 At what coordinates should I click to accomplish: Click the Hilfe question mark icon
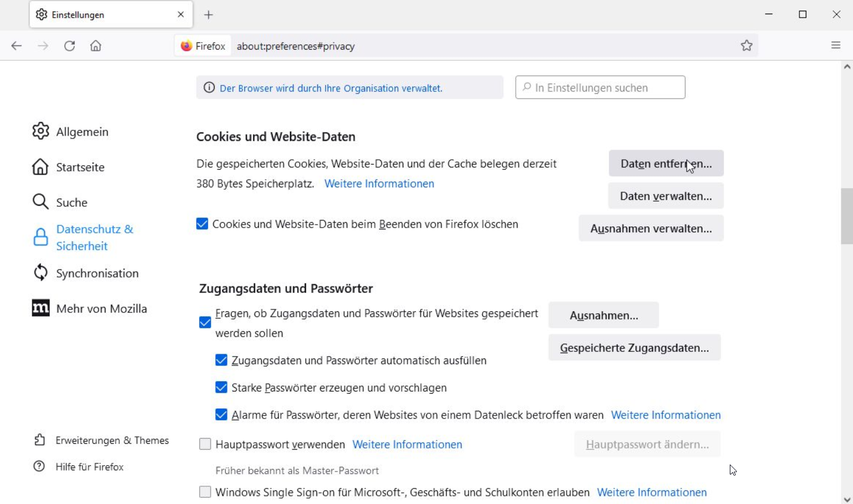tap(39, 466)
